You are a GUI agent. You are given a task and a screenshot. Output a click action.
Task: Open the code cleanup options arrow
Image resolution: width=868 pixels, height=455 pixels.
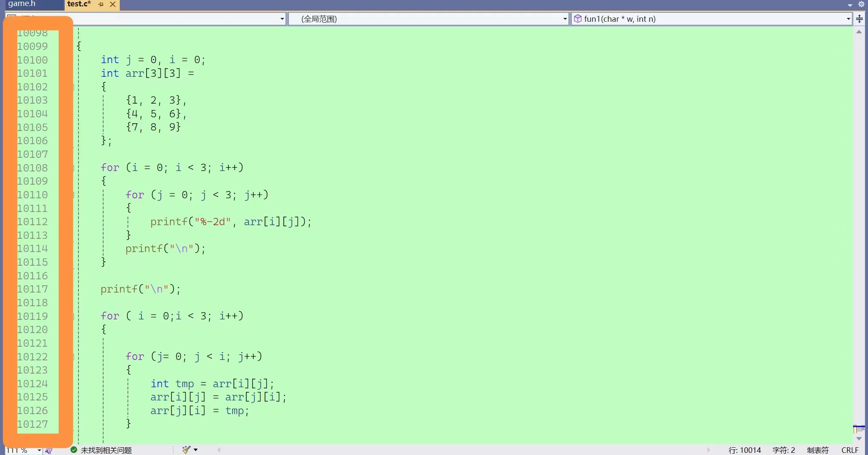[x=196, y=450]
